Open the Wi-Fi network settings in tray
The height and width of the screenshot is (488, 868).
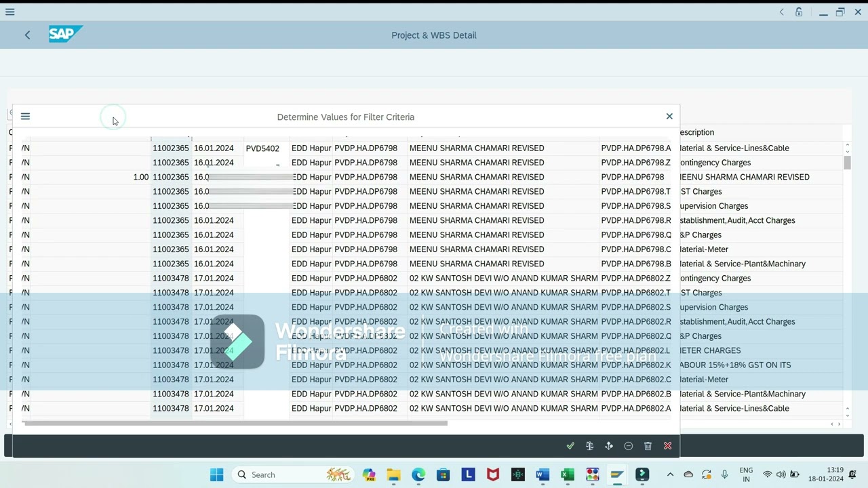pos(768,474)
